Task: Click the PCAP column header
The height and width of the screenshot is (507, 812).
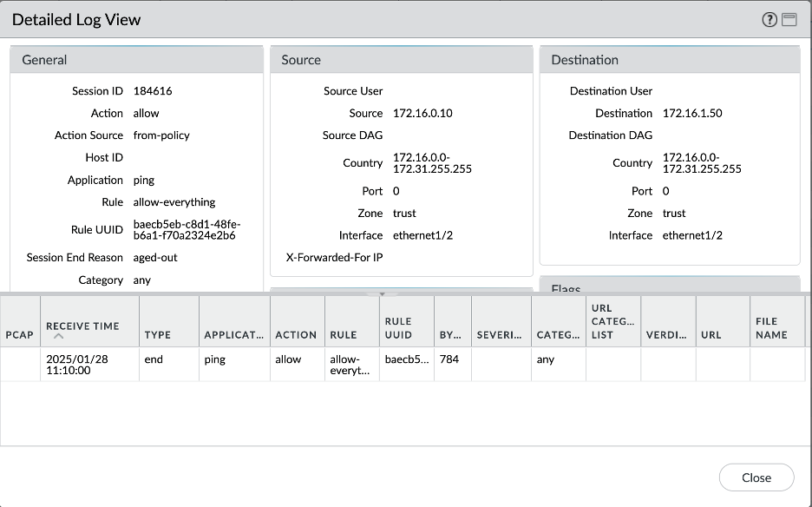Action: pyautogui.click(x=20, y=334)
